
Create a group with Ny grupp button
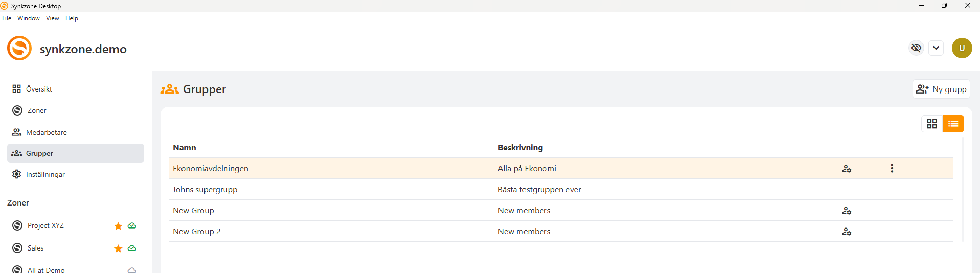[941, 89]
